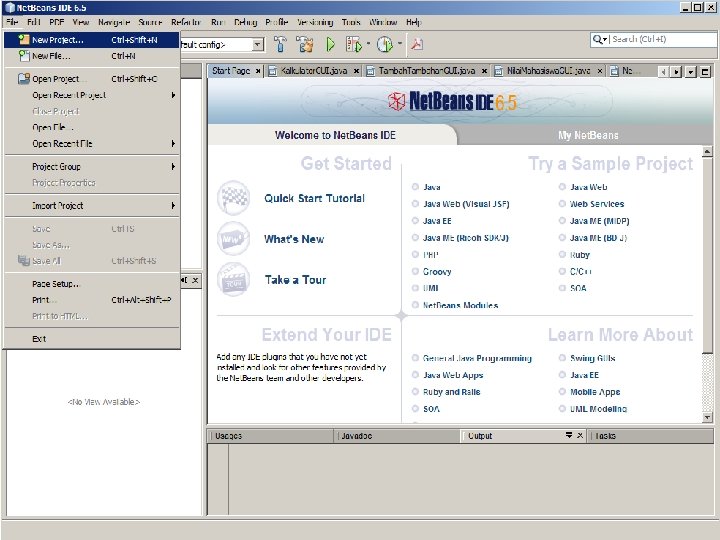720x540 pixels.
Task: Click the Quick Start Tutorial flag icon
Action: (x=234, y=198)
